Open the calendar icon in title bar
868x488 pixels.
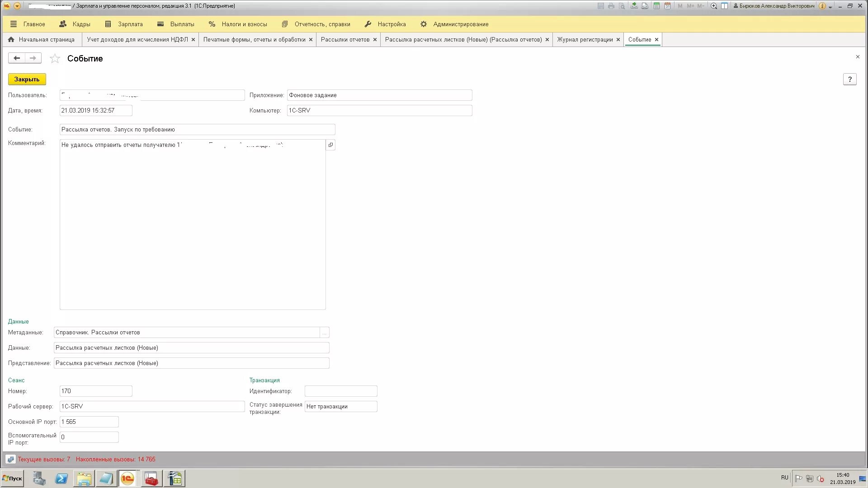667,6
